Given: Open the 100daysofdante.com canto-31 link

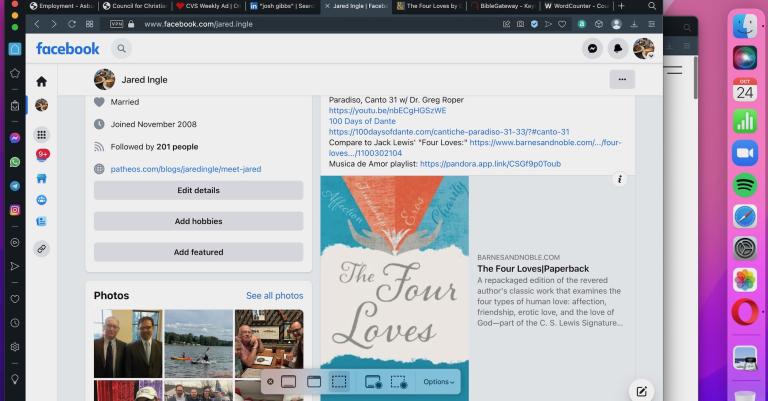Looking at the screenshot, I should click(x=449, y=132).
